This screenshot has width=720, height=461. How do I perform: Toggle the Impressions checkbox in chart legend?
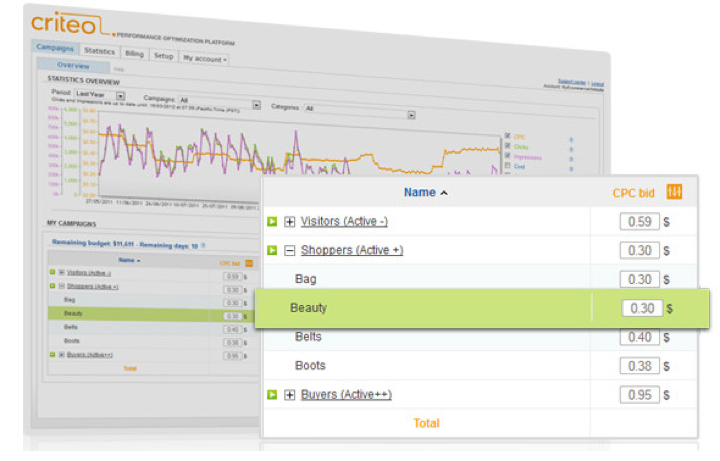pyautogui.click(x=508, y=155)
